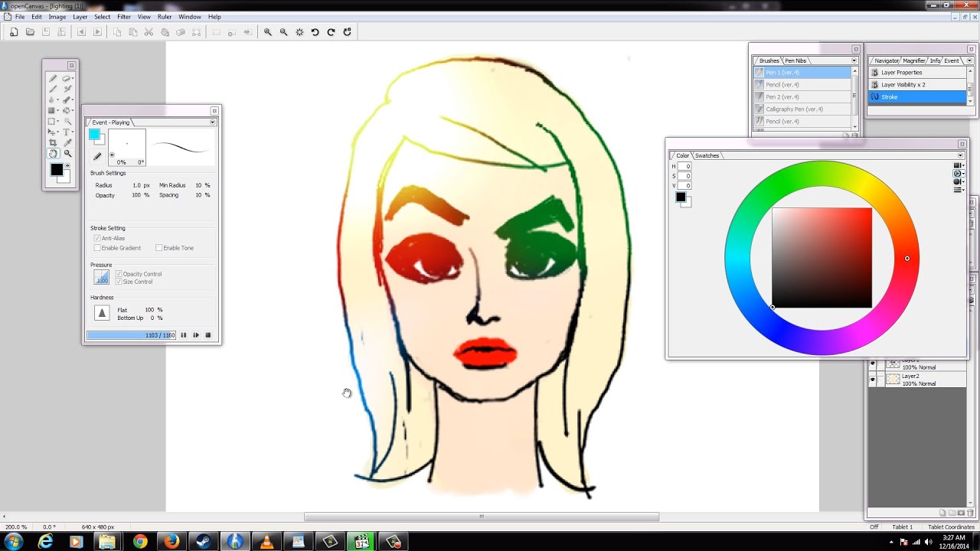Screen dimensions: 980x551
Task: Open the Color panel options dropdown
Action: tap(960, 155)
